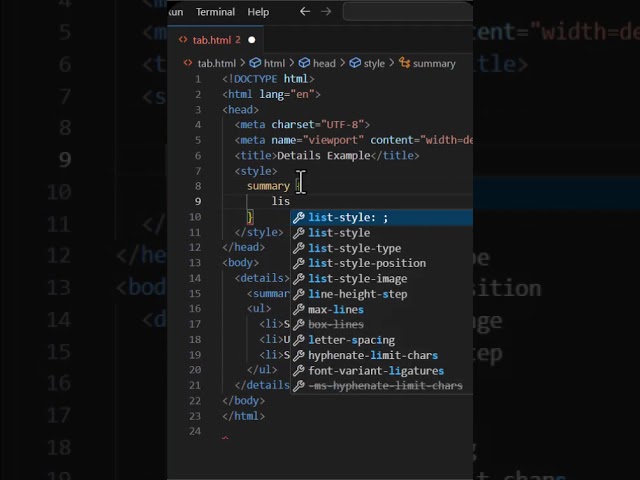Click the typed 'lis' text on line 9
This screenshot has width=640, height=480.
(x=281, y=201)
